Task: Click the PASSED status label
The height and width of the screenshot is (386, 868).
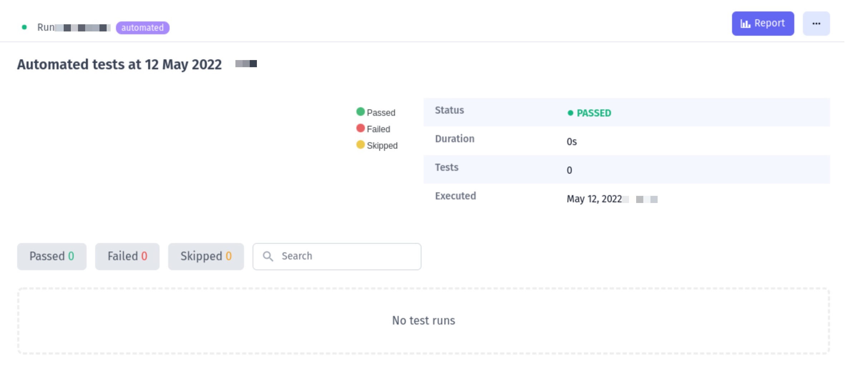Action: coord(594,113)
